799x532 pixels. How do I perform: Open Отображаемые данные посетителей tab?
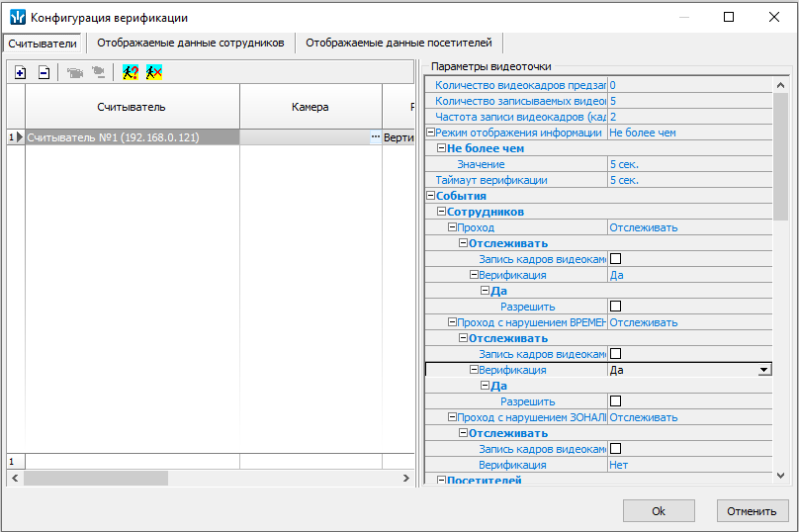click(x=399, y=44)
